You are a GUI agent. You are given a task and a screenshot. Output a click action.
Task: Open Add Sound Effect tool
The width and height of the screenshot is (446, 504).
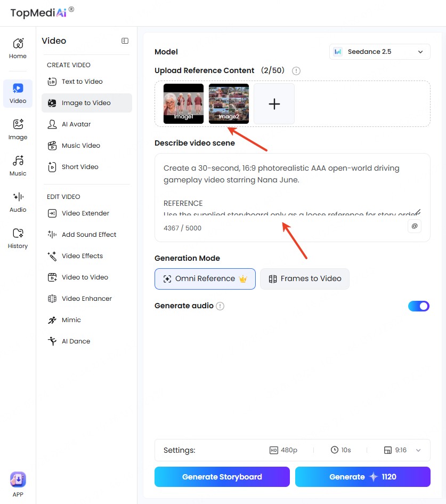(86, 235)
